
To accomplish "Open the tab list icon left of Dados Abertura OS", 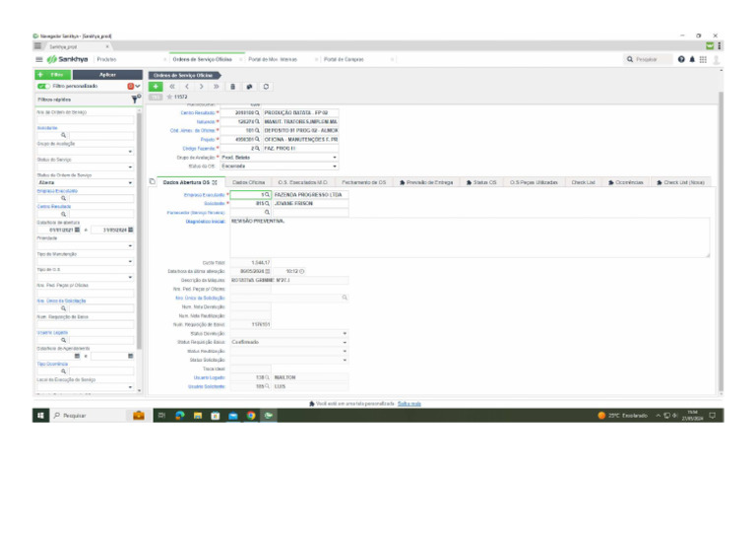I will tap(153, 182).
